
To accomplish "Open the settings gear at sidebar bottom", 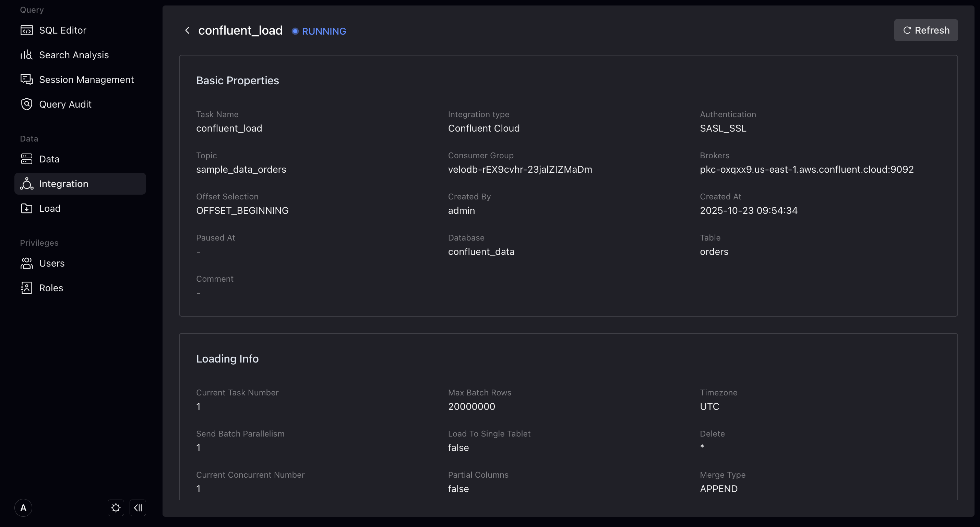I will 115,507.
